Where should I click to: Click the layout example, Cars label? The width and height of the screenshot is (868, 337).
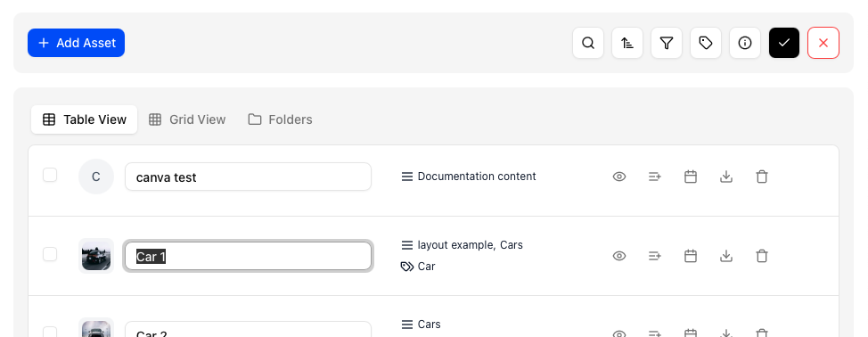coord(470,245)
